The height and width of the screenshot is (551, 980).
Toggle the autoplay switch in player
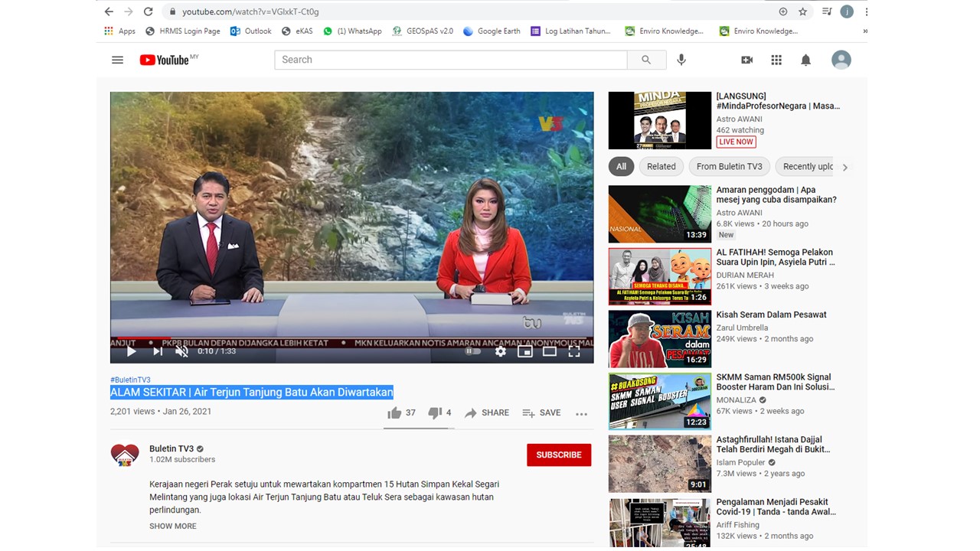(473, 351)
